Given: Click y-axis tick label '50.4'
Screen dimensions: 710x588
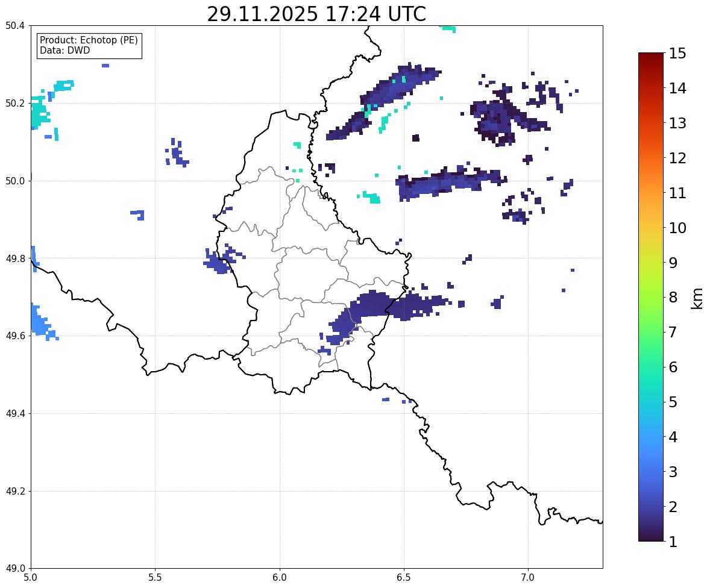Looking at the screenshot, I should point(15,26).
